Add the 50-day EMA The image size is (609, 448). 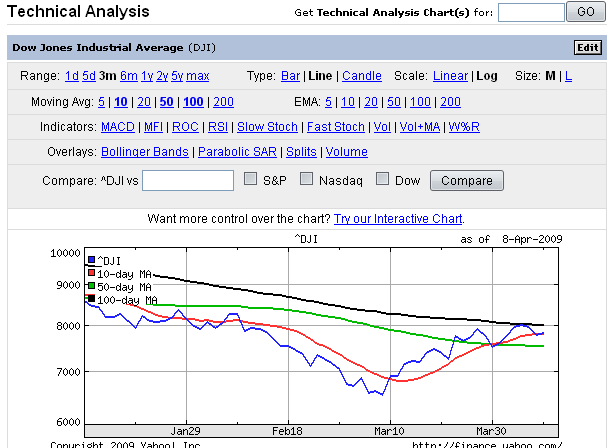(x=394, y=102)
